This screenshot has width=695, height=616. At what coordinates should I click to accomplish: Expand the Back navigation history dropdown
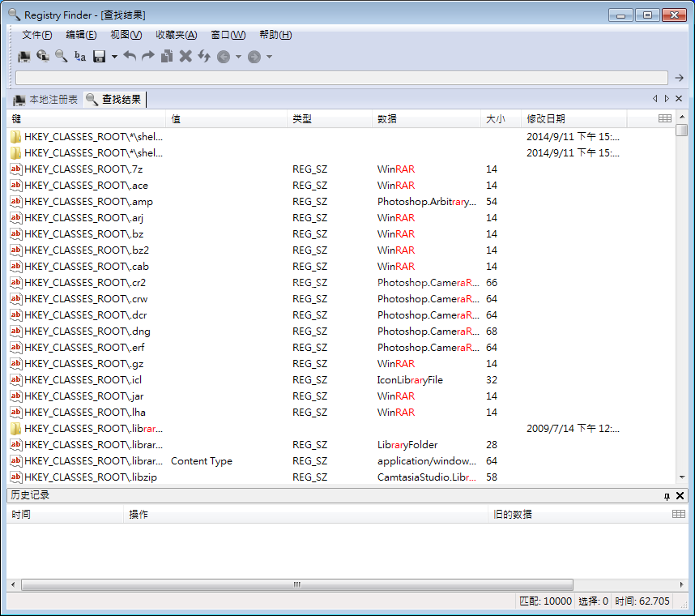tap(238, 57)
